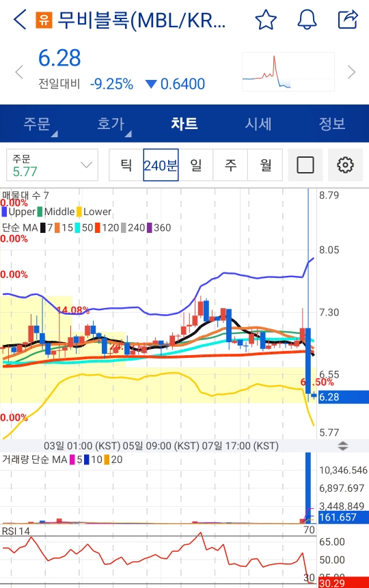
Task: Toggle fullscreen chart square icon
Action: coord(305,165)
